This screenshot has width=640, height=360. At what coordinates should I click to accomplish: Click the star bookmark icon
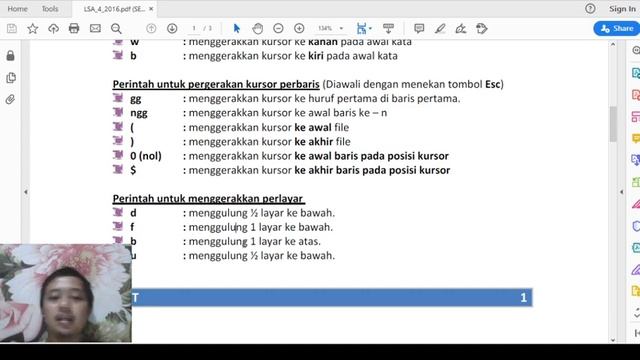(33, 29)
